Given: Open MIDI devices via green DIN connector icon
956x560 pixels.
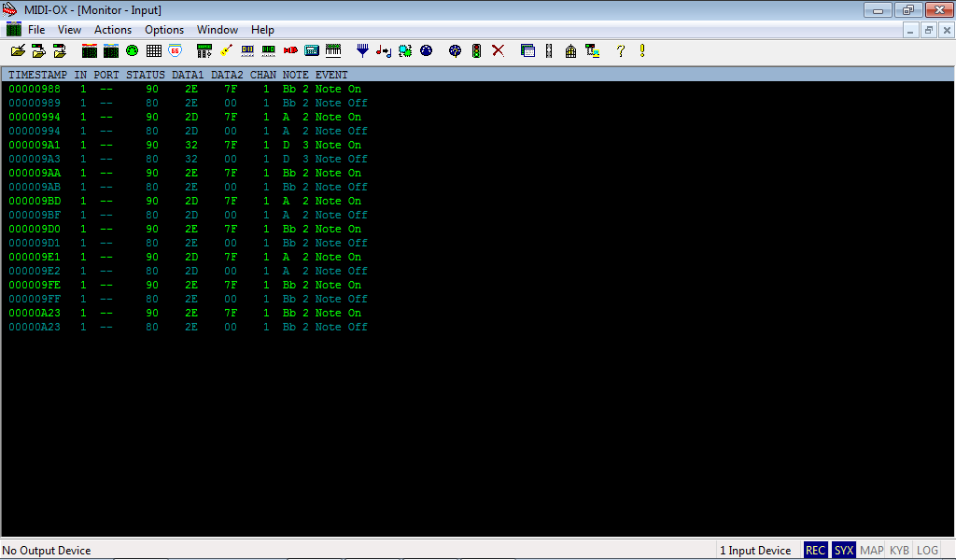Looking at the screenshot, I should pos(133,51).
